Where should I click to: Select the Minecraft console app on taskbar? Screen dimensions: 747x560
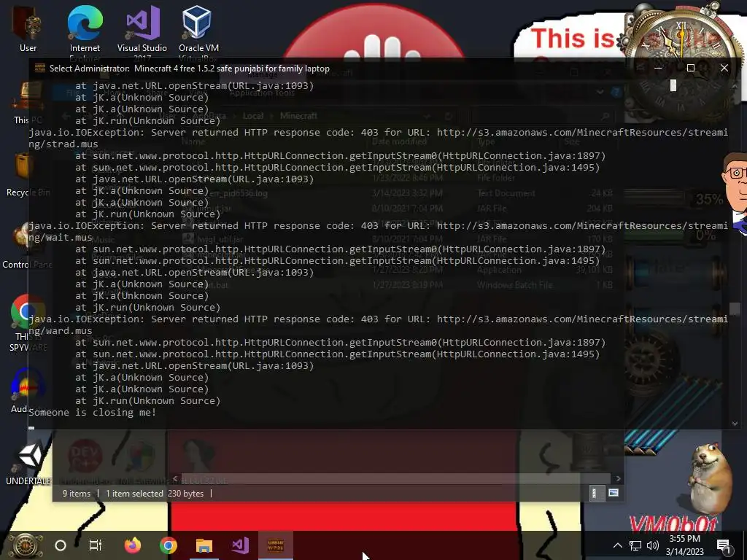coord(275,545)
